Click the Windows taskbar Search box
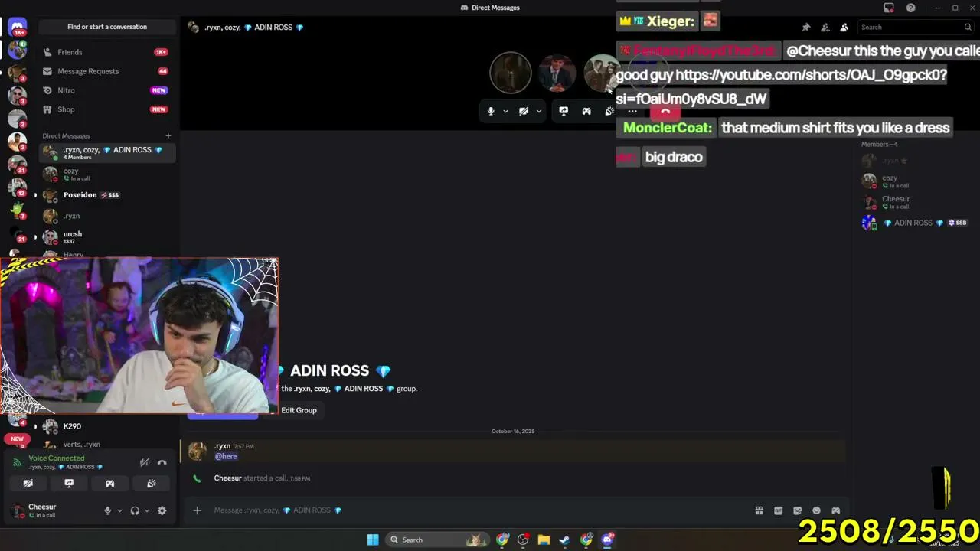Viewport: 980px width, 551px height. point(437,540)
